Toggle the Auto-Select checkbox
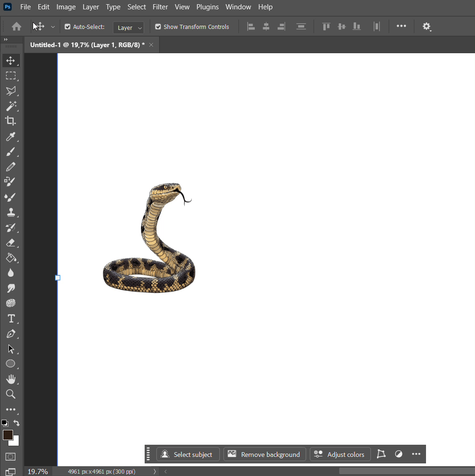This screenshot has width=475, height=476. pyautogui.click(x=68, y=27)
